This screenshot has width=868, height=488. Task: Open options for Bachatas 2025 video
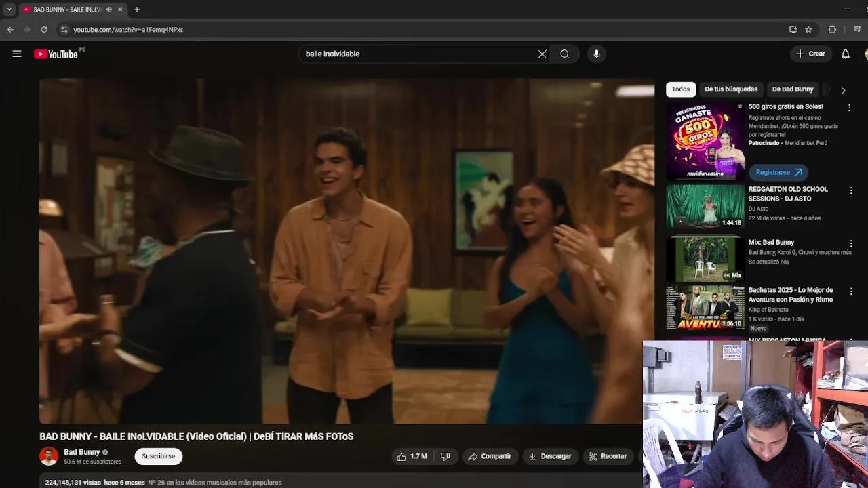[851, 291]
